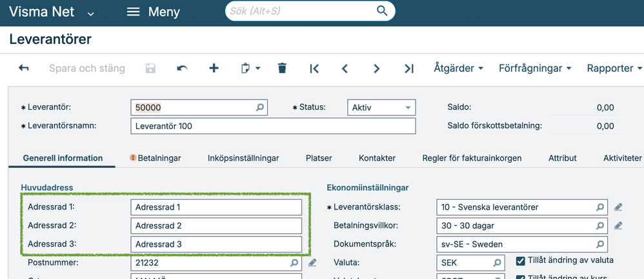Image resolution: width=644 pixels, height=279 pixels.
Task: Click Spara och stäng button
Action: coord(87,68)
